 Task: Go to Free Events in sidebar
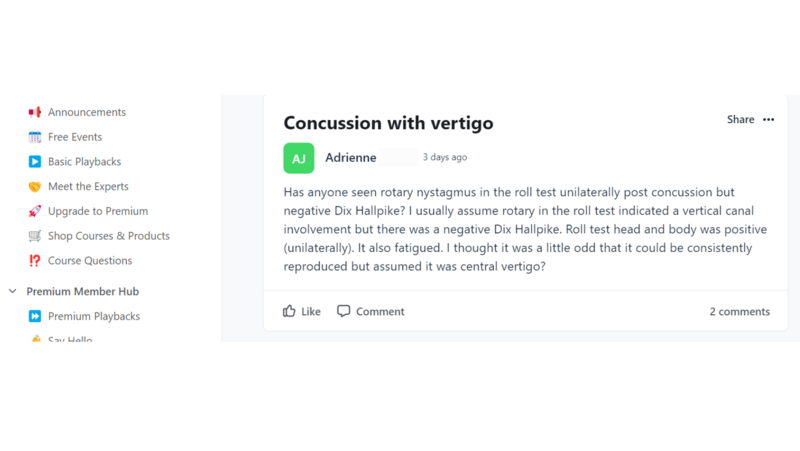(x=75, y=137)
